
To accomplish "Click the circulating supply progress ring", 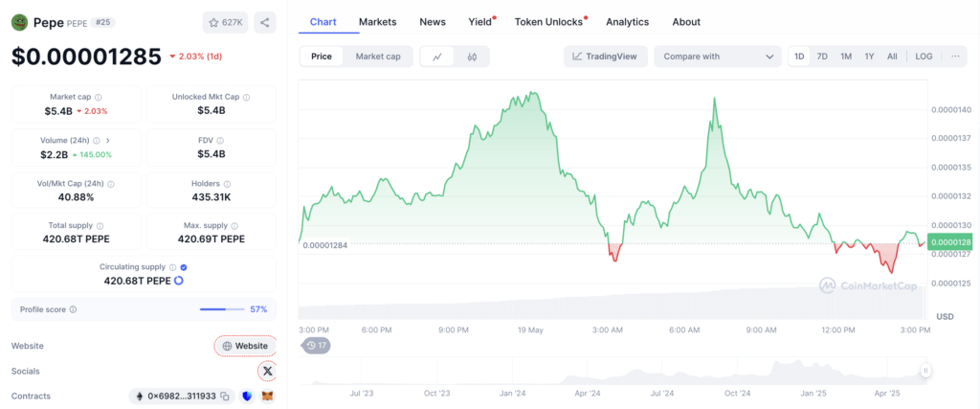I will [178, 281].
